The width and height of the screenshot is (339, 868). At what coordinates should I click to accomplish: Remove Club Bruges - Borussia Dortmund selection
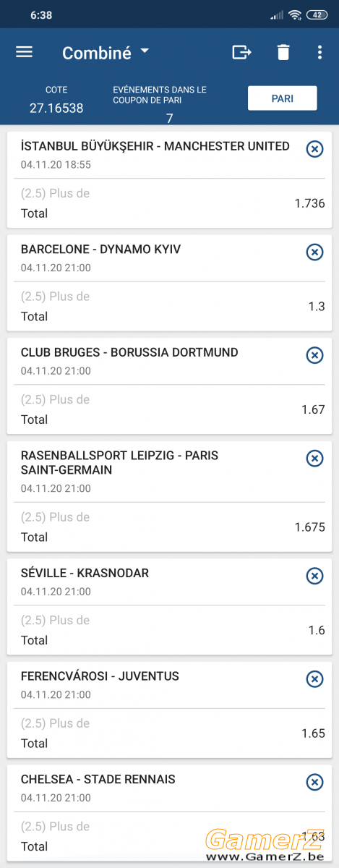click(x=314, y=355)
